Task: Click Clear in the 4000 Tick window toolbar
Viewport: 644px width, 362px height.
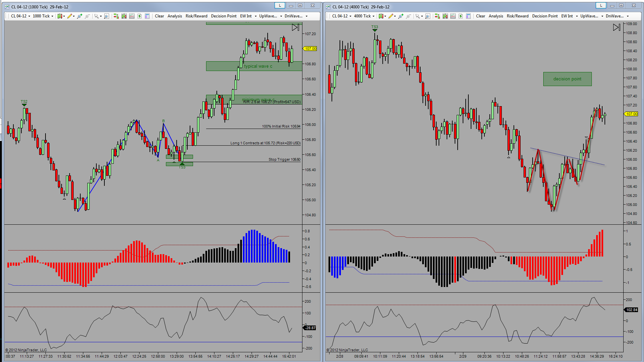Action: [480, 16]
